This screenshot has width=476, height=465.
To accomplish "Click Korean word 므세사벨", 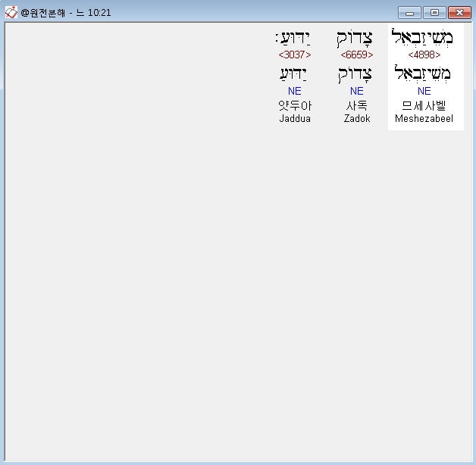I will point(424,105).
